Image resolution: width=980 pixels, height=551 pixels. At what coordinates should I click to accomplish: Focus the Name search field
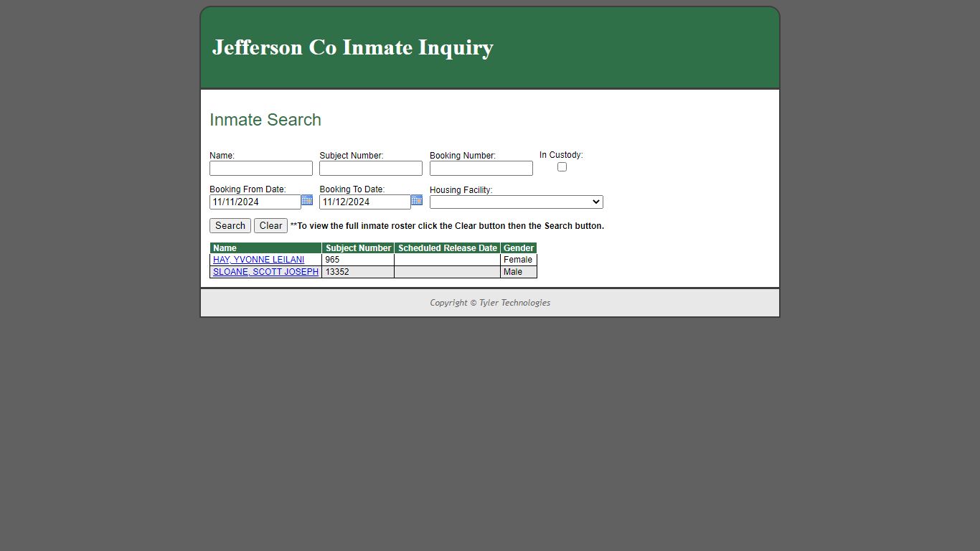point(261,169)
